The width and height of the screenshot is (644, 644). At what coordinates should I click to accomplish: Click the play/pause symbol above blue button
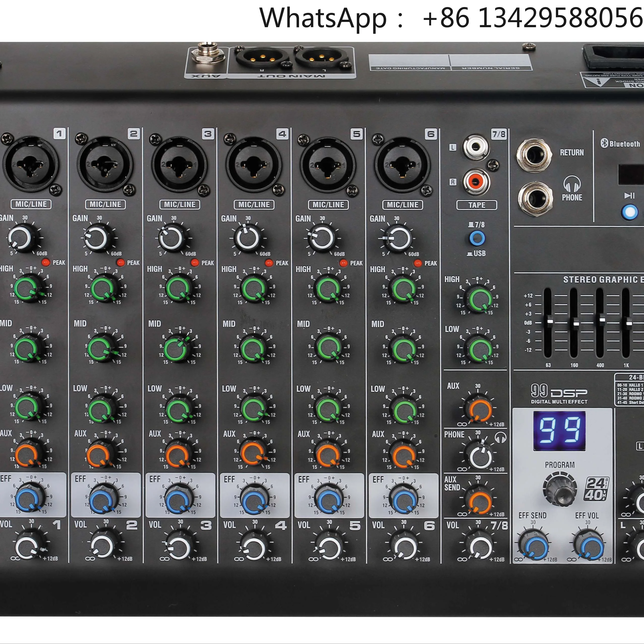tap(629, 195)
